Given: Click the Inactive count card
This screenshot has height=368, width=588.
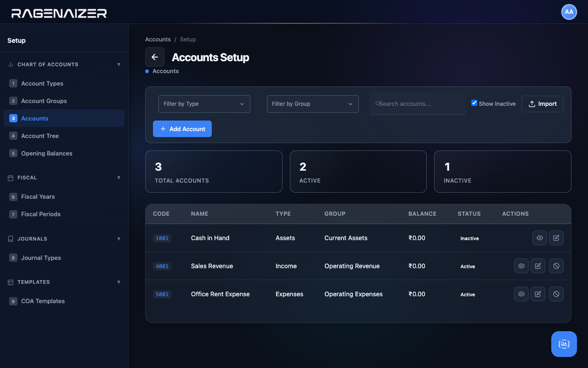Looking at the screenshot, I should pos(503,172).
